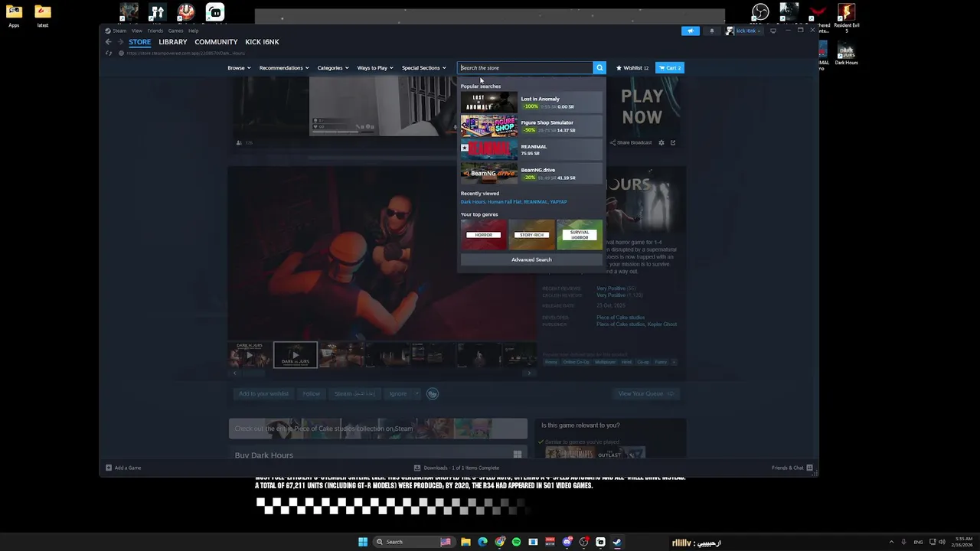Click Windows Start button

click(363, 542)
